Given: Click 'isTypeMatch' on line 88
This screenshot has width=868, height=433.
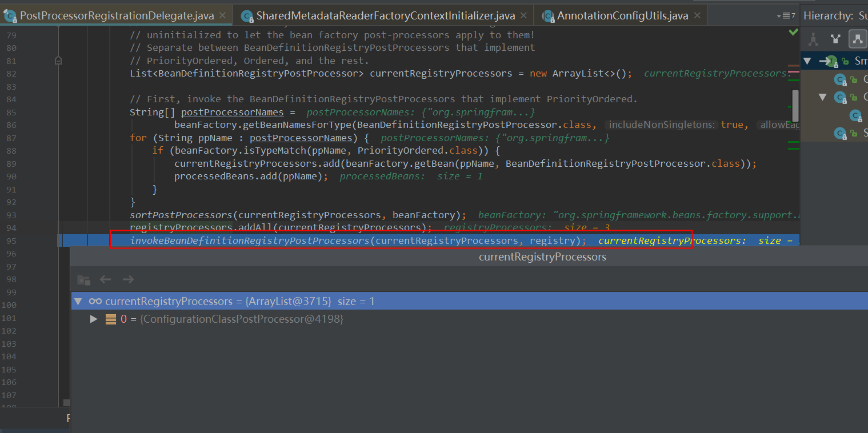Looking at the screenshot, I should (269, 151).
